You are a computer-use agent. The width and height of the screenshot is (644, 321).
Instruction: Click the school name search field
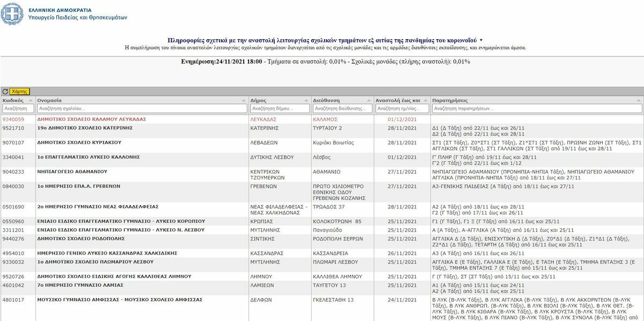click(142, 108)
